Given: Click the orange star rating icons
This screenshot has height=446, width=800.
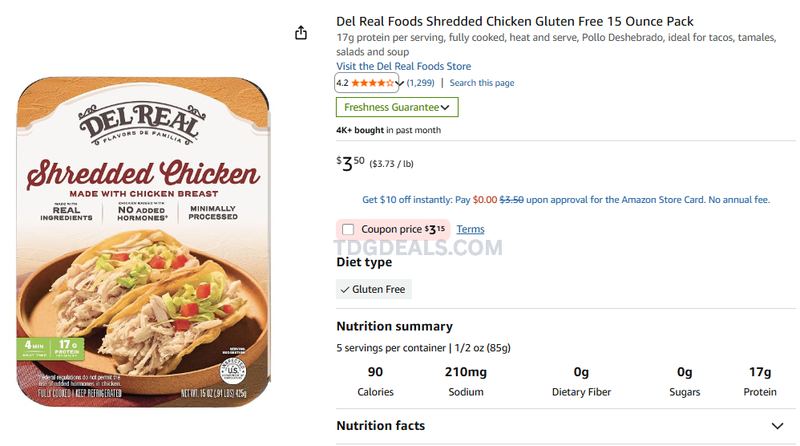Looking at the screenshot, I should [372, 83].
